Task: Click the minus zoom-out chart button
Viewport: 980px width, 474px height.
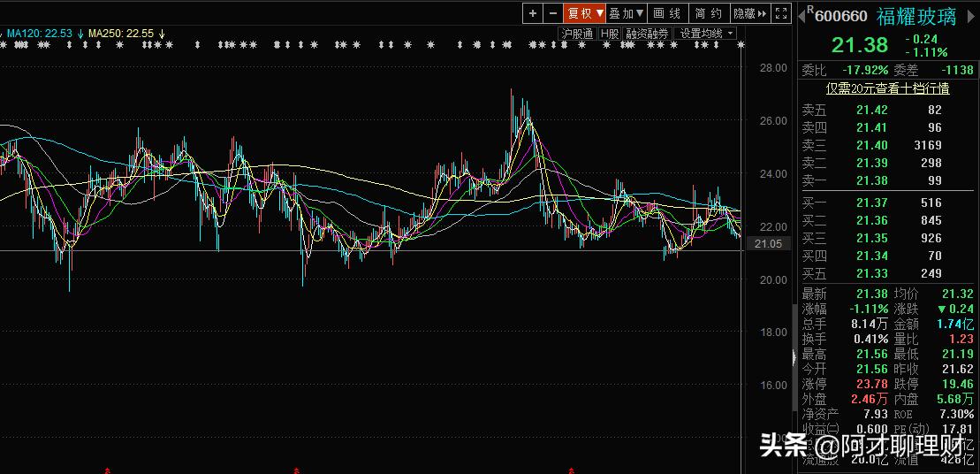Action: pyautogui.click(x=553, y=13)
